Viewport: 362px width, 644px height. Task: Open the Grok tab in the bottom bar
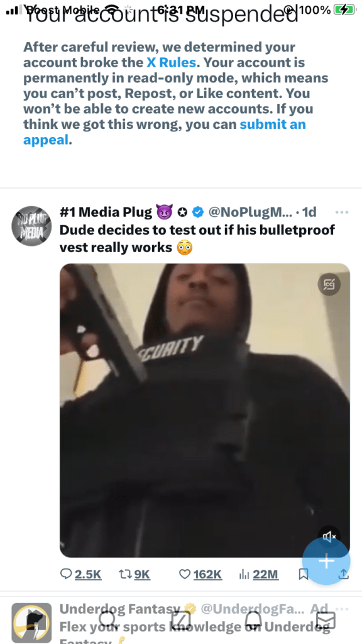tap(180, 619)
